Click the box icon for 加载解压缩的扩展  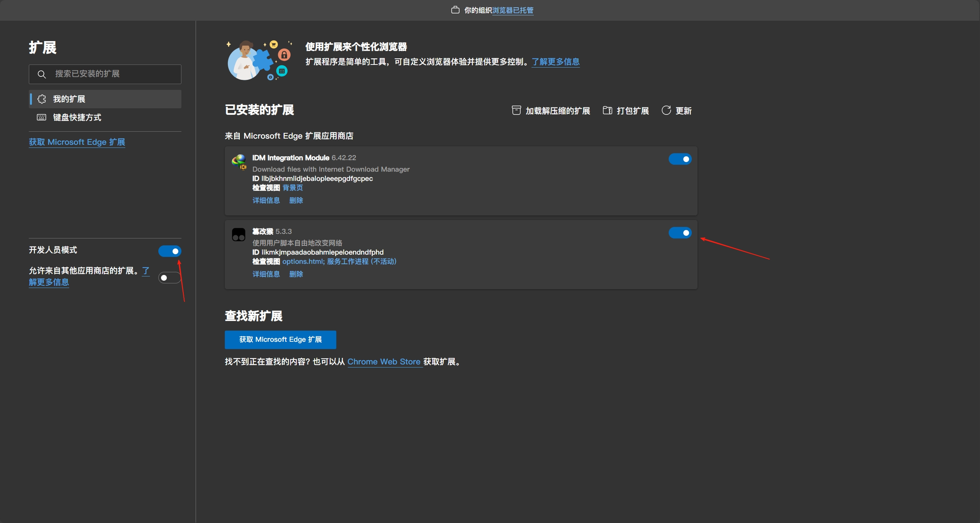[x=516, y=111]
